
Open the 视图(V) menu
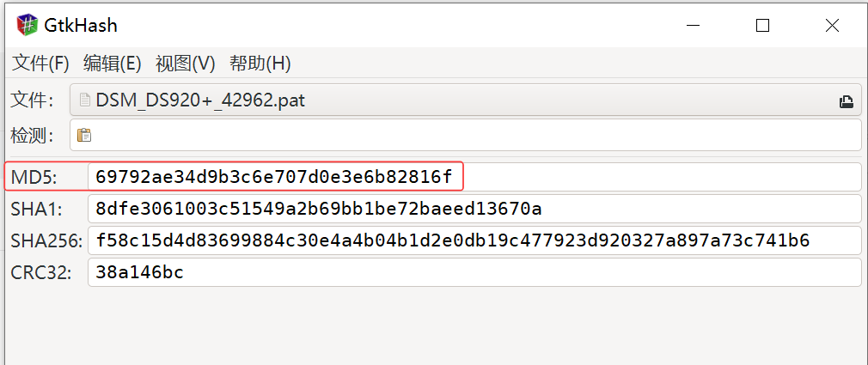[185, 64]
